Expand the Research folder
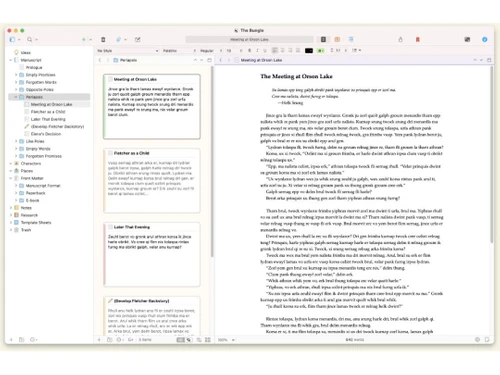Image resolution: width=500 pixels, height=375 pixels. click(11, 215)
